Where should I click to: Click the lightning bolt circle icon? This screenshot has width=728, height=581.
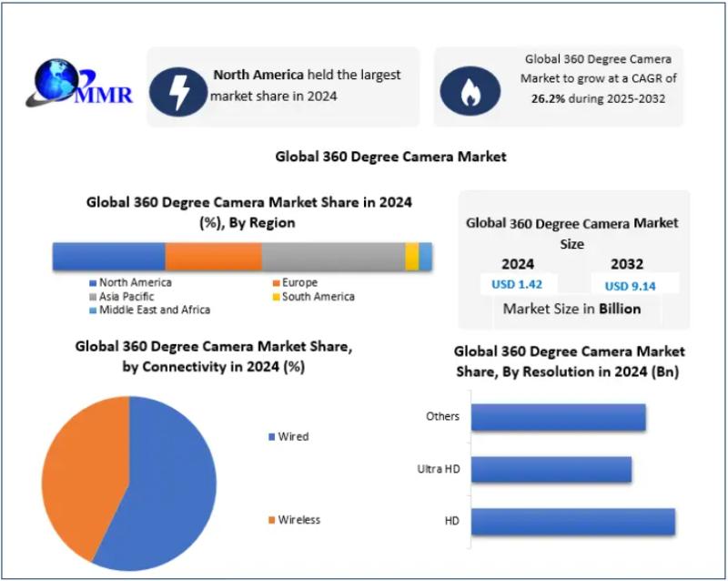tap(178, 88)
